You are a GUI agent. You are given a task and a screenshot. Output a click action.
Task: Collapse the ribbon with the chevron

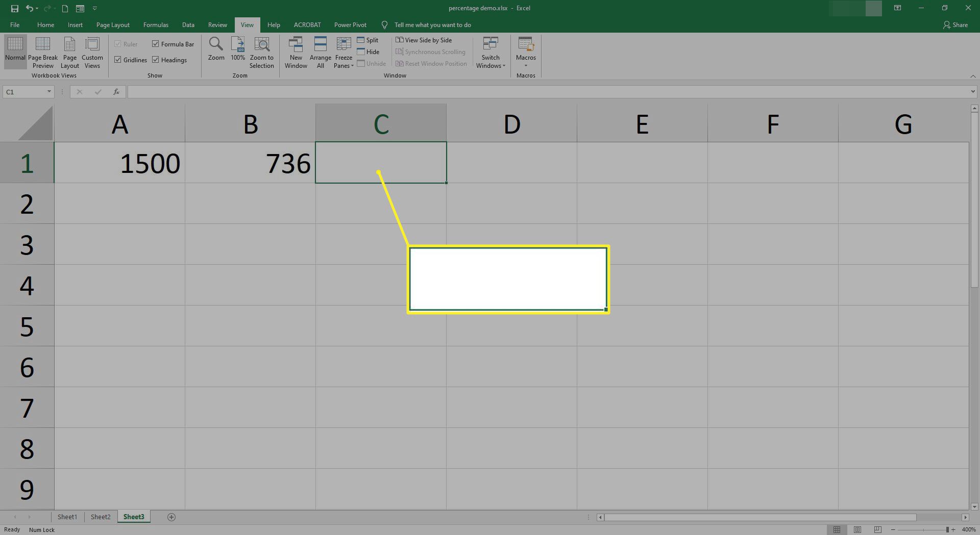click(x=972, y=76)
